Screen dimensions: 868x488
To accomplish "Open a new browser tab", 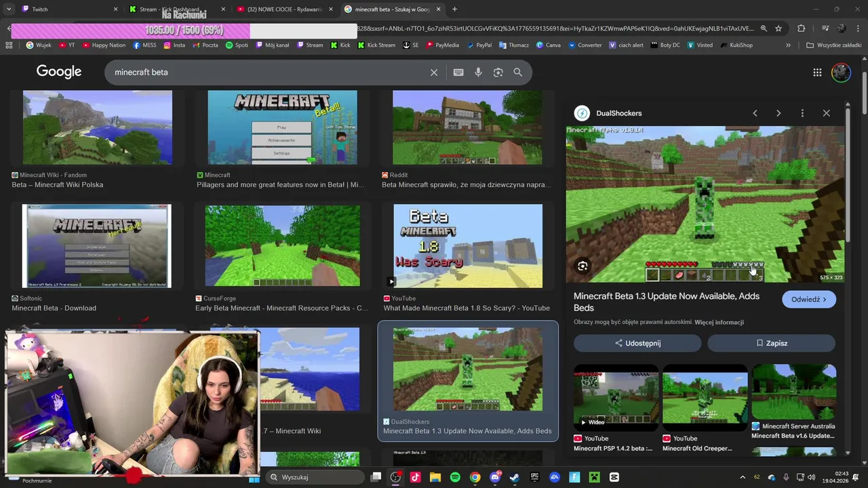I will (454, 9).
